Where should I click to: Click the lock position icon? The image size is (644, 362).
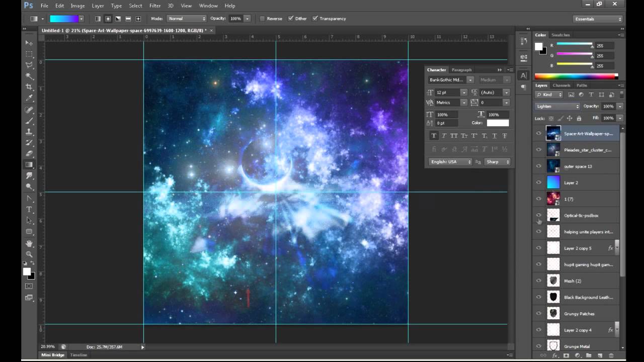(570, 118)
